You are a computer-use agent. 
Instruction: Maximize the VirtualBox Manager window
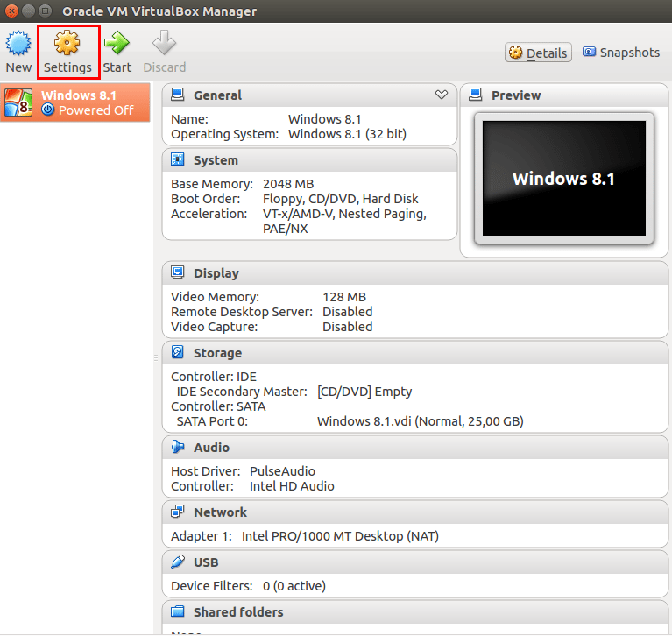tap(45, 11)
